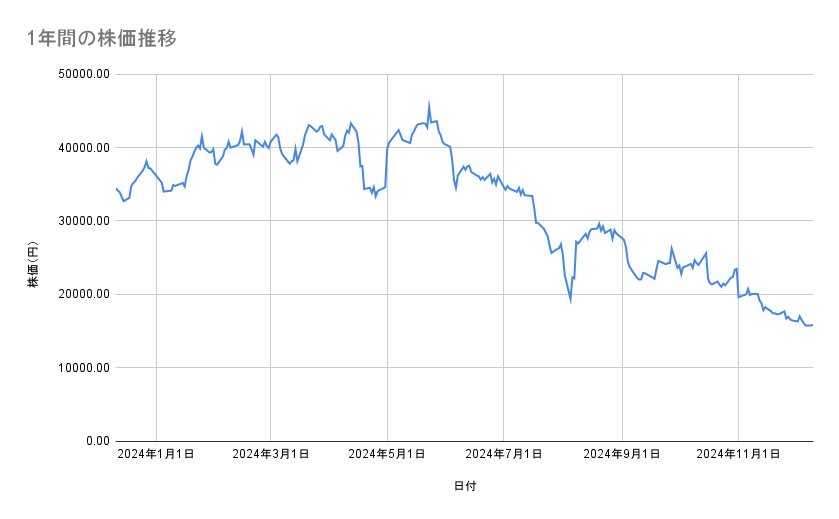Click the 50000.00 y-axis label
839x519 pixels.
pos(83,74)
